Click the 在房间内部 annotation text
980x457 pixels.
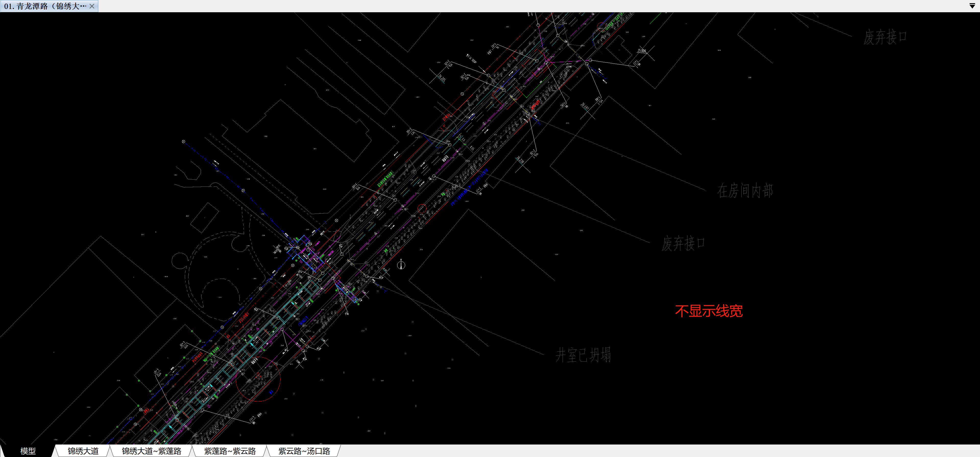coord(745,190)
